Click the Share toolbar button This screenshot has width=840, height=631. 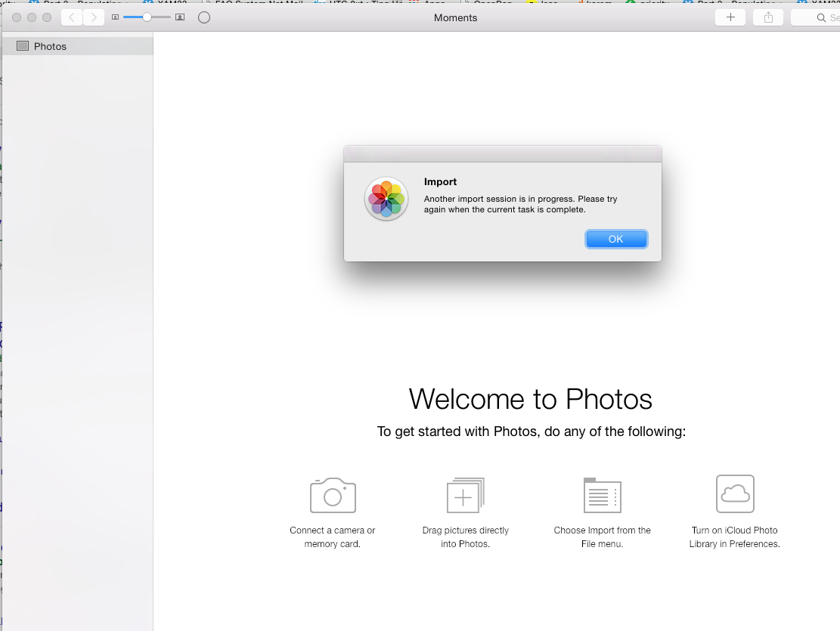[x=768, y=17]
